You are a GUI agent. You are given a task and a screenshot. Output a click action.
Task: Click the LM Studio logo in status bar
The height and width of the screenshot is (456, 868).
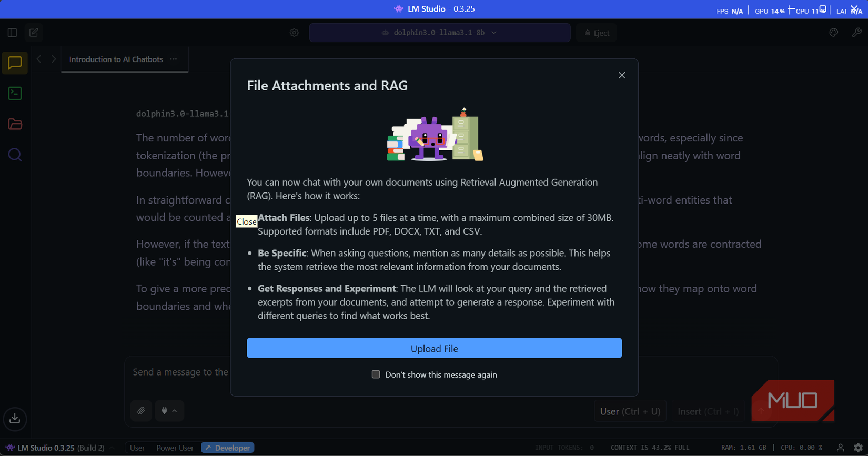10,448
